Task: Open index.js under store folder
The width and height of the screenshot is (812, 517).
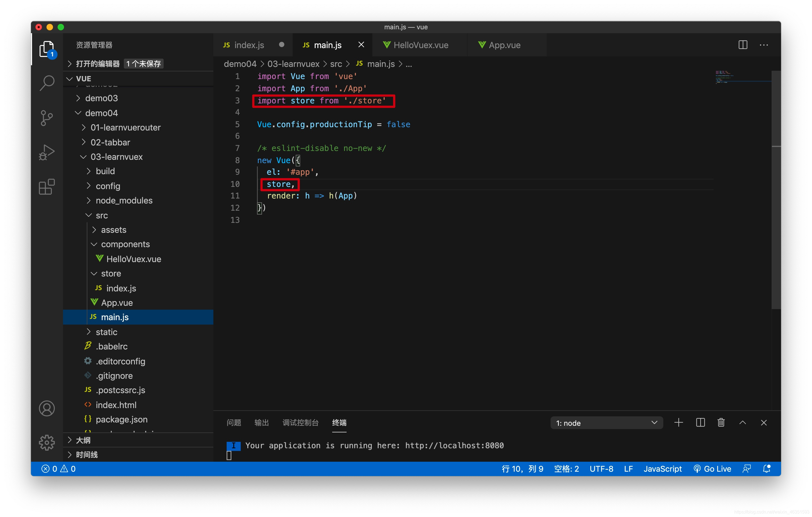Action: (x=138, y=288)
